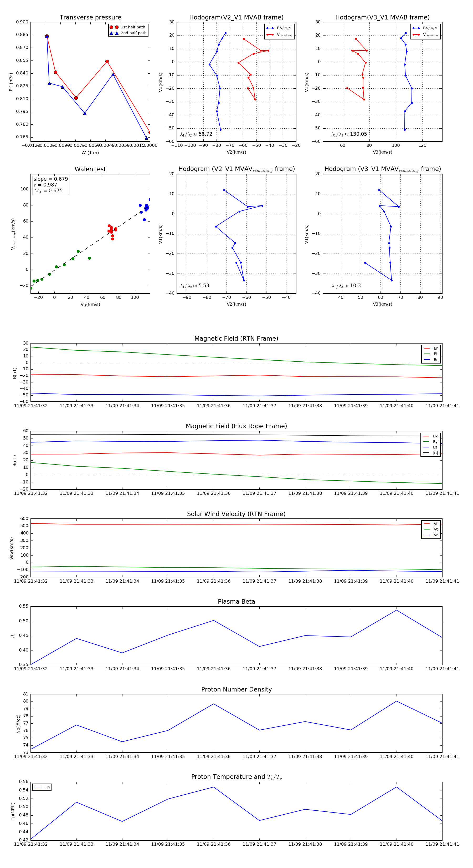
Task: Click the 'Plasma Beta' plot title
Action: pos(236,602)
